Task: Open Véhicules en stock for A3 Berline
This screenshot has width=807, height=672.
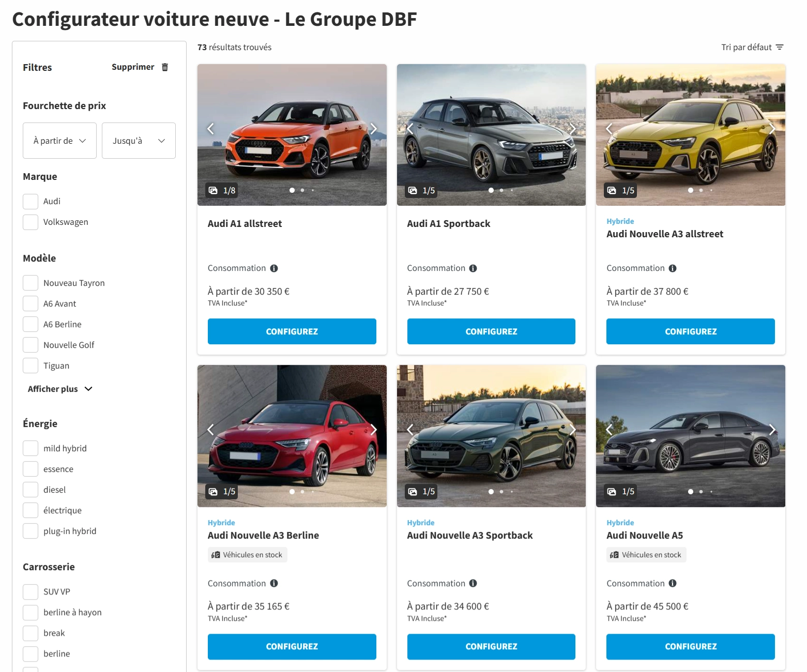Action: (248, 555)
